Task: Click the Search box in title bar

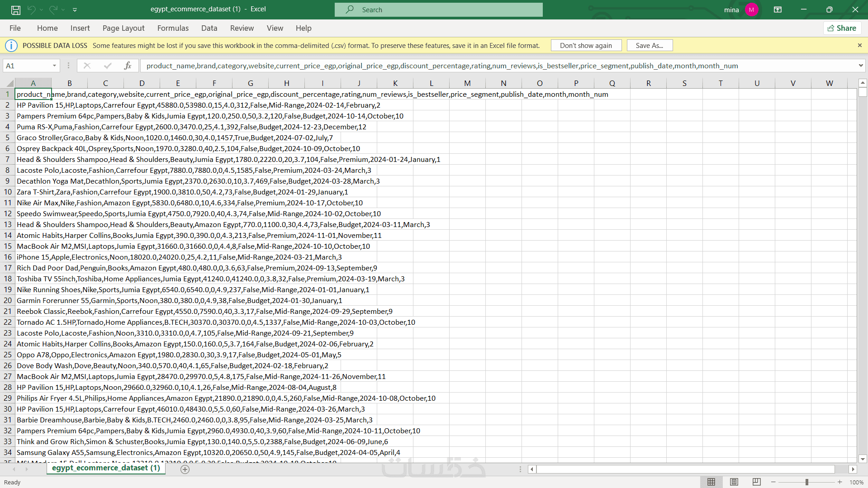Action: coord(438,9)
